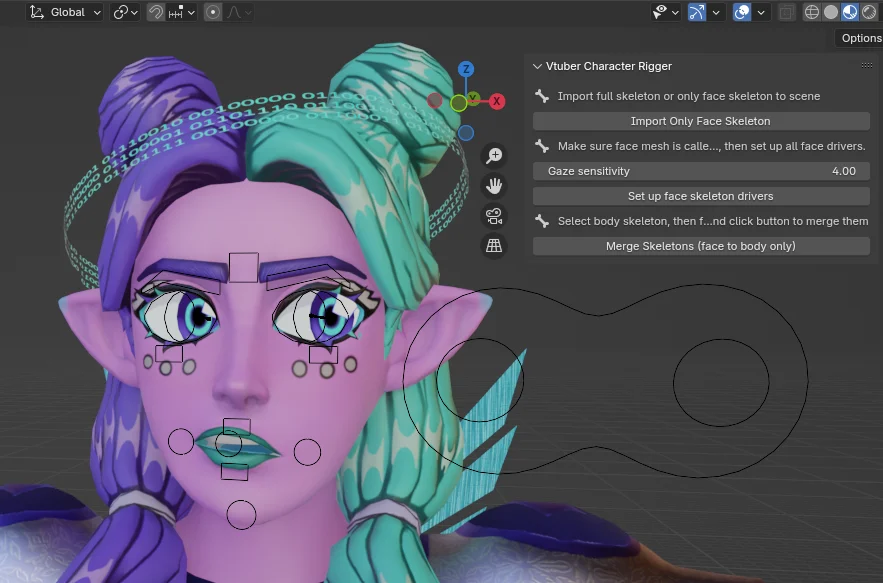883x583 pixels.
Task: Toggle proportional editing
Action: (213, 12)
